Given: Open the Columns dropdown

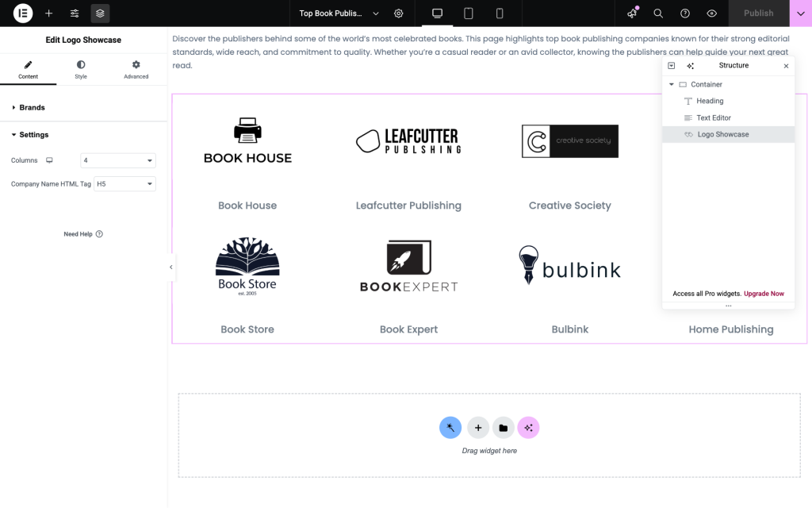Looking at the screenshot, I should [x=118, y=160].
